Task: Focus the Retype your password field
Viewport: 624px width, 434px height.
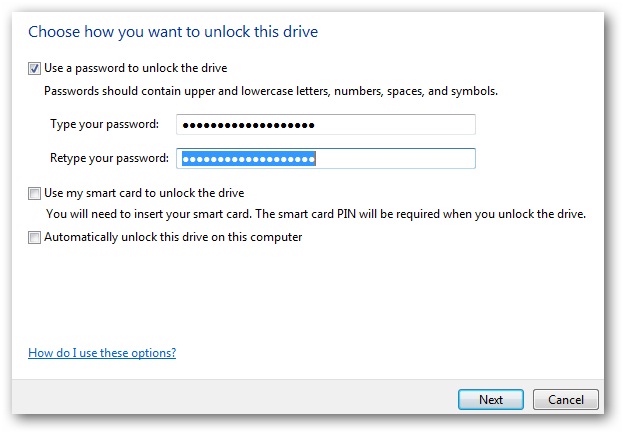Action: [x=326, y=159]
